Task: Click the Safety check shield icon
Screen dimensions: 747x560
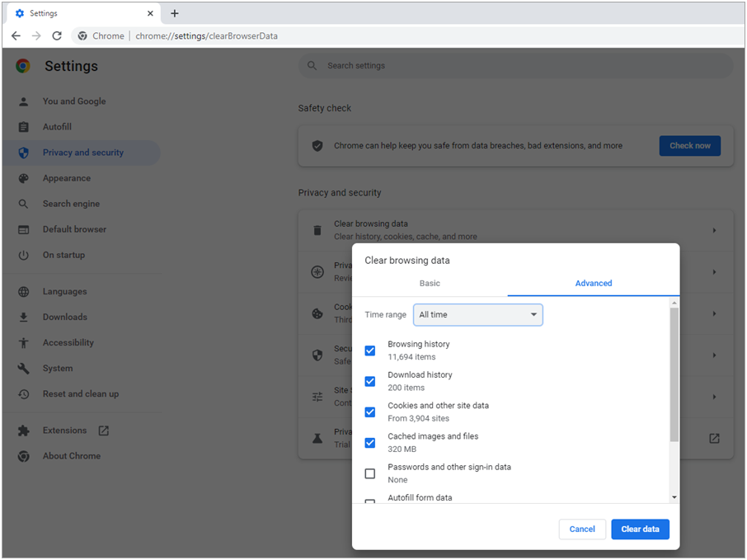Action: tap(317, 146)
